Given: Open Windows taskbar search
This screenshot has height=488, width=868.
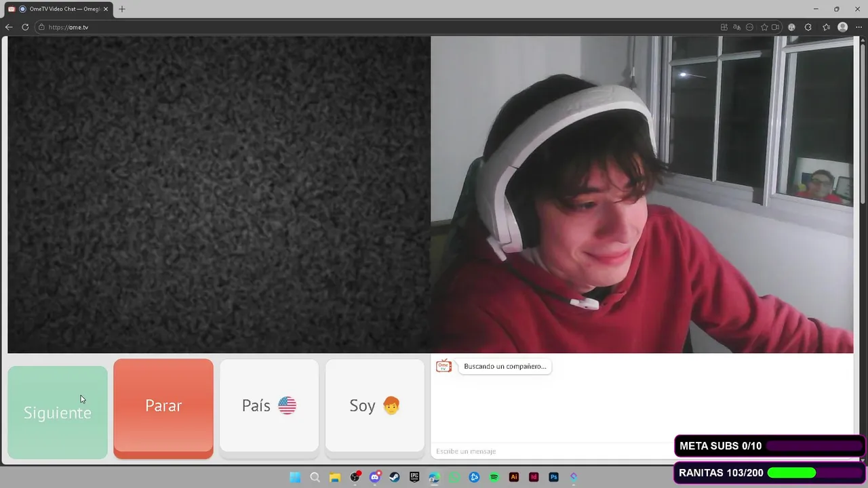Looking at the screenshot, I should 315,477.
